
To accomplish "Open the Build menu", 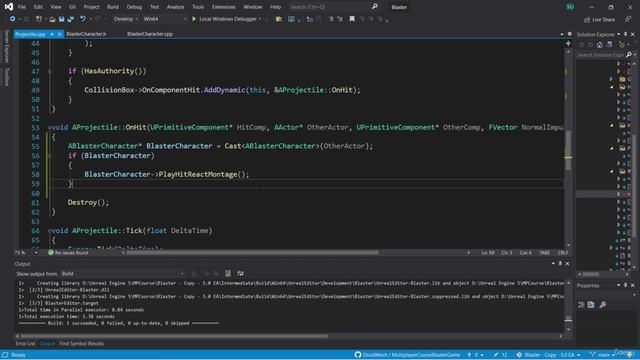I will pos(113,7).
